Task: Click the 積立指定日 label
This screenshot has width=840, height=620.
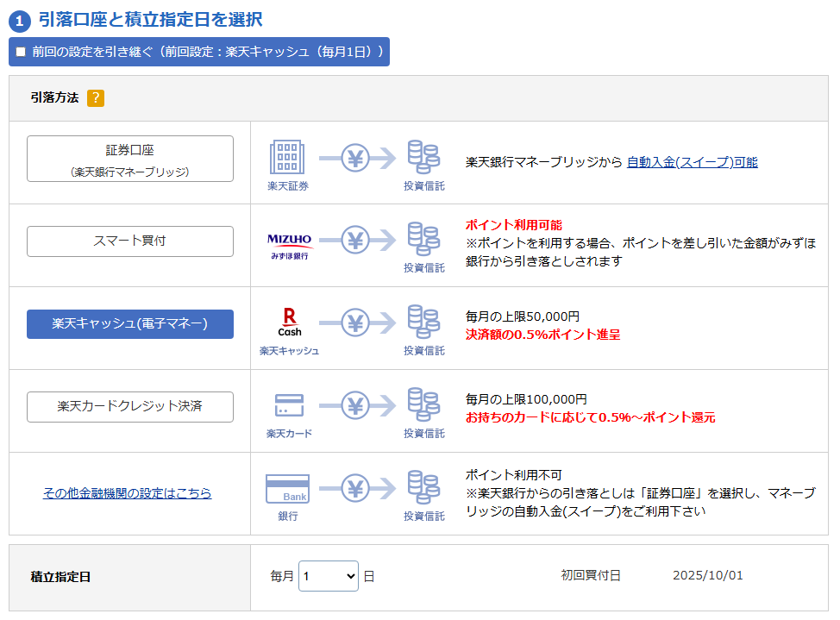Action: point(60,577)
